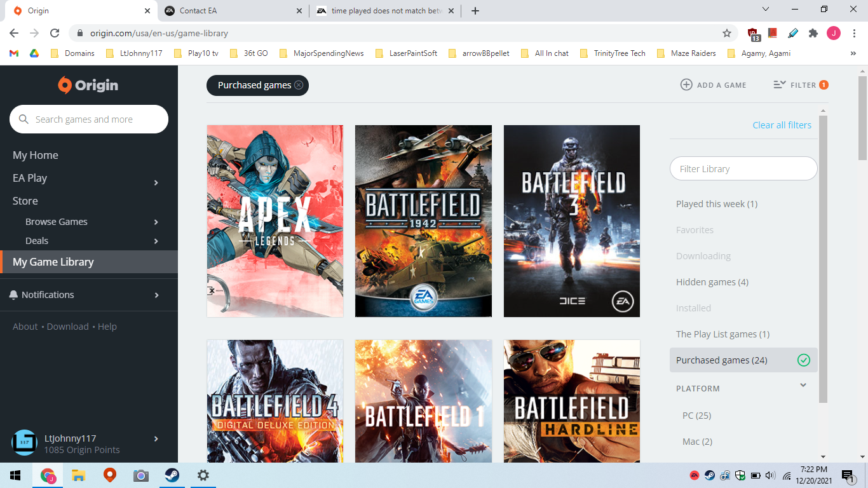The image size is (868, 488).
Task: Focus Search games and more field
Action: tap(89, 119)
